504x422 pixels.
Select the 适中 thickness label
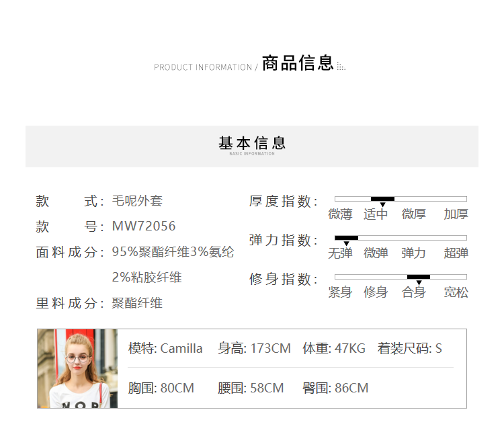(376, 214)
